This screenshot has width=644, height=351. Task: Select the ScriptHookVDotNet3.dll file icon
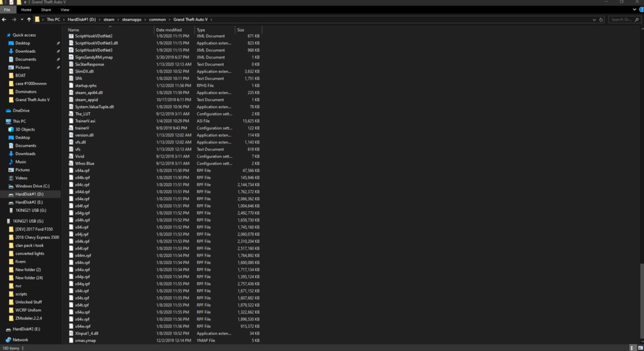point(71,43)
